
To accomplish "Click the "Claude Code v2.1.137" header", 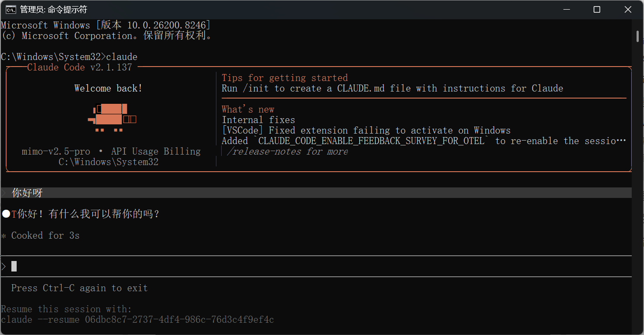I will pyautogui.click(x=79, y=67).
